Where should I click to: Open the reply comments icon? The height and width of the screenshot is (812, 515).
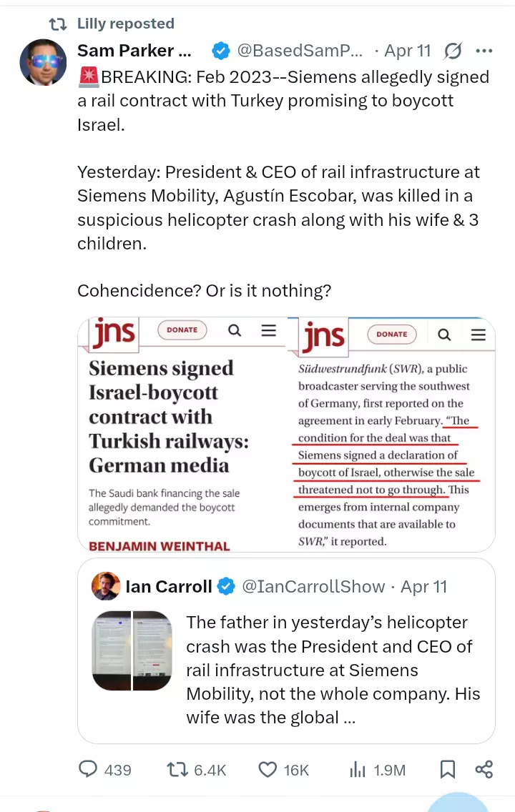coord(87,768)
